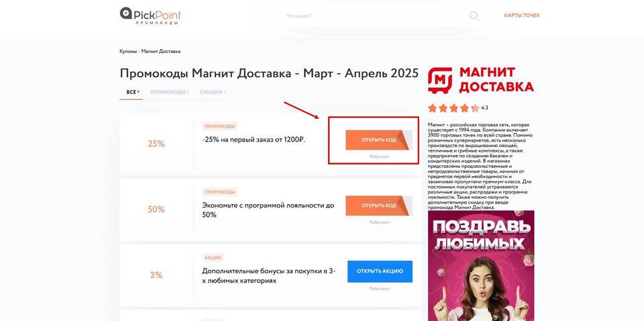Click the Магнит Доставка store logo
This screenshot has width=644, height=321.
pos(481,80)
